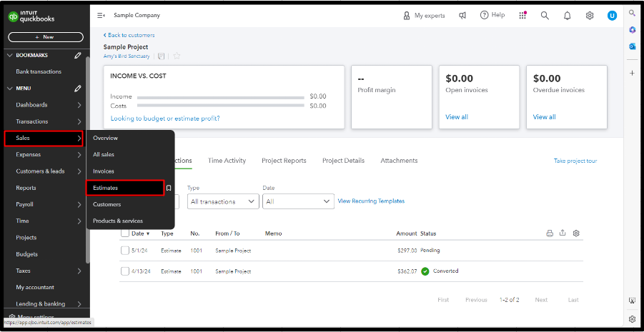Click the + New button
The width and height of the screenshot is (644, 332).
pos(46,37)
